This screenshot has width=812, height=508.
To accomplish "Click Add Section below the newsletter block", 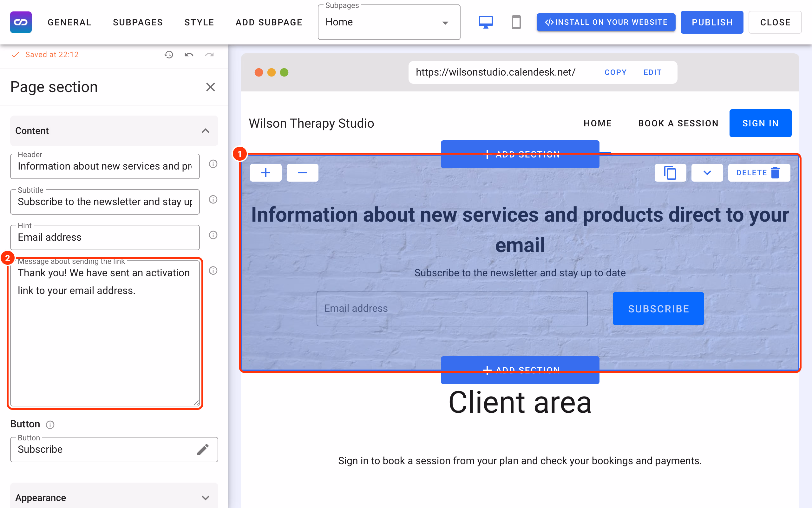I will point(520,370).
